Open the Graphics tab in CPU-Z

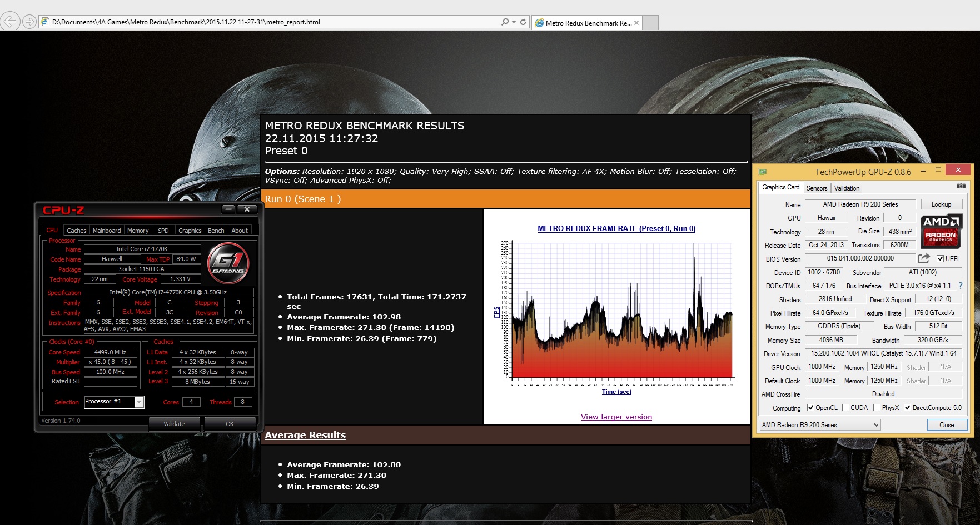click(x=190, y=231)
